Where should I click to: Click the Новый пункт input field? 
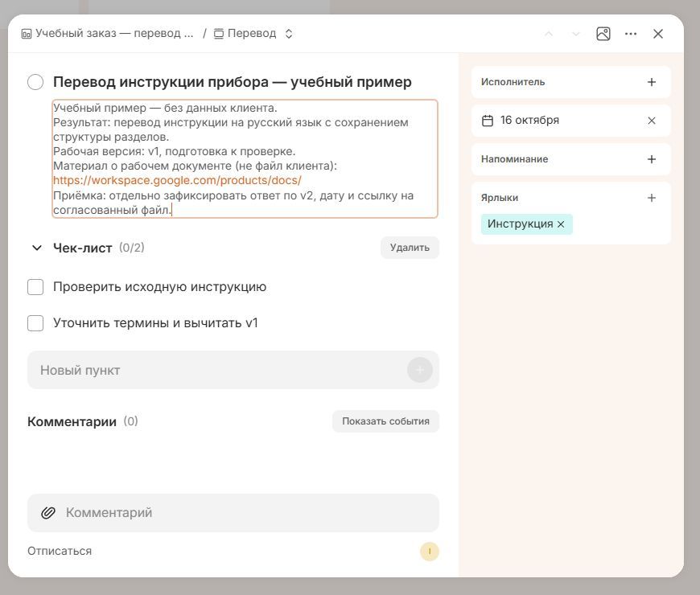point(233,370)
